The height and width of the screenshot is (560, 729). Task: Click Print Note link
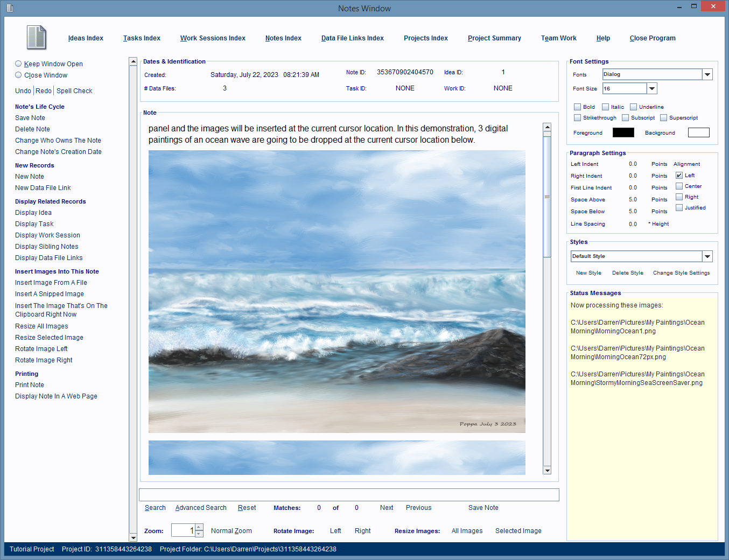point(30,385)
